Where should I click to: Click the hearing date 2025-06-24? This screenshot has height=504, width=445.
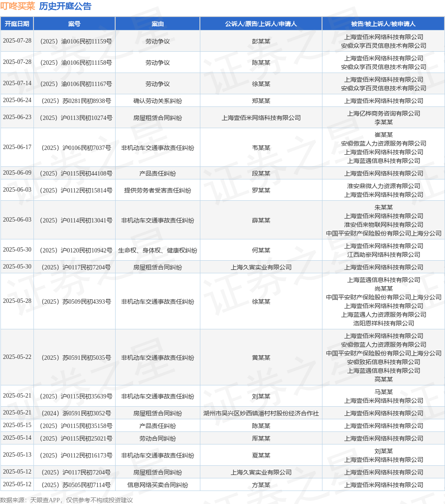(17, 100)
